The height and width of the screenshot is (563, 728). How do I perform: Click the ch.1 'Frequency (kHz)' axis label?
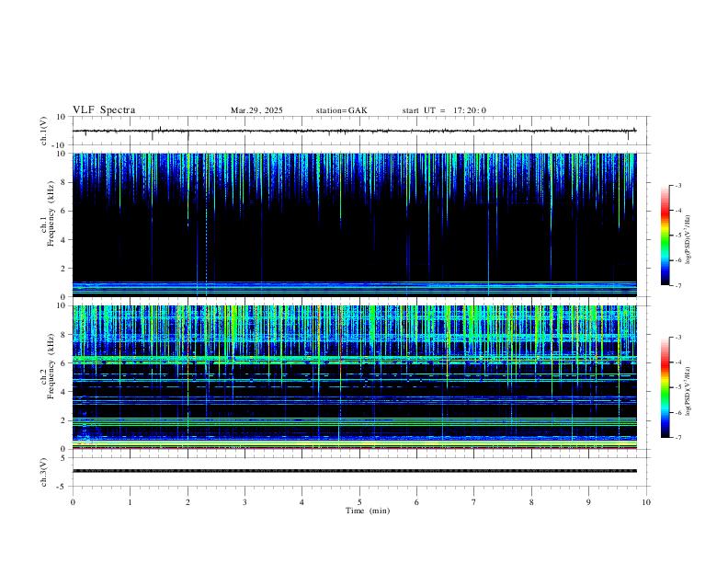click(x=51, y=214)
